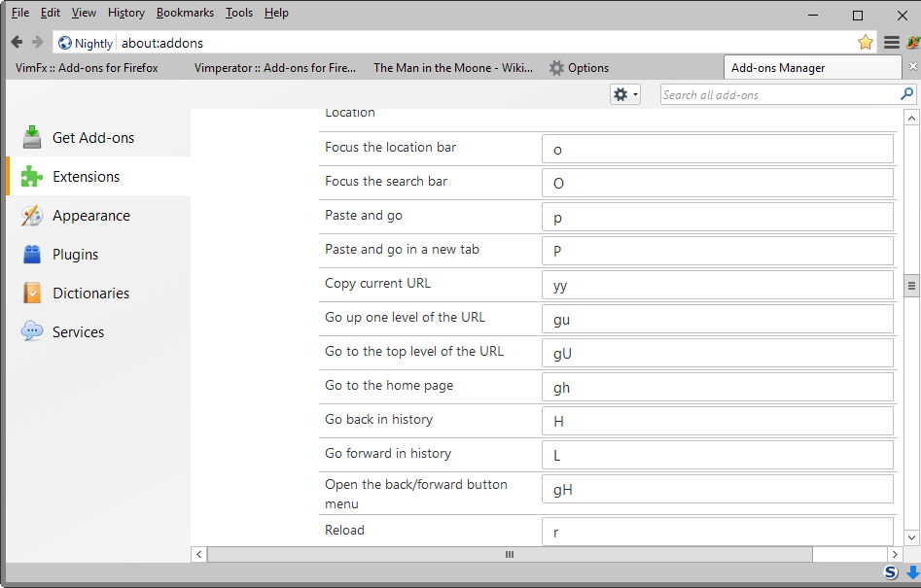Open the History menu
This screenshot has width=921, height=588.
(126, 13)
